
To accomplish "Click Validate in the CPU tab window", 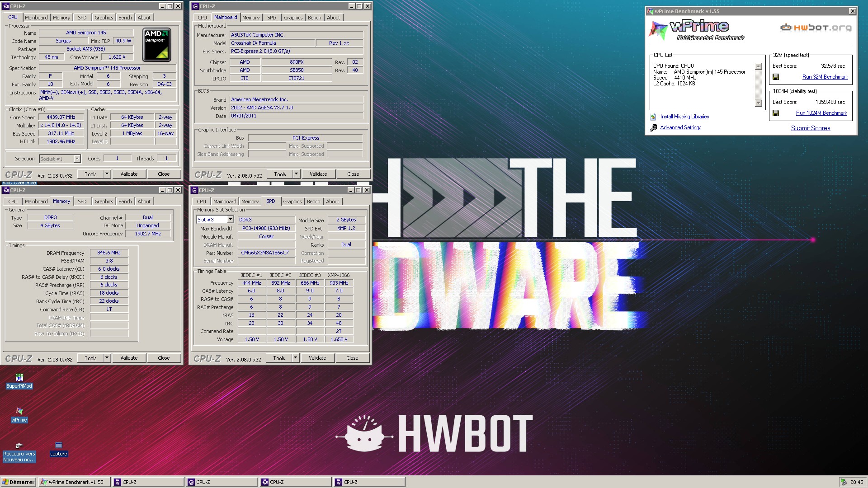I will point(129,174).
